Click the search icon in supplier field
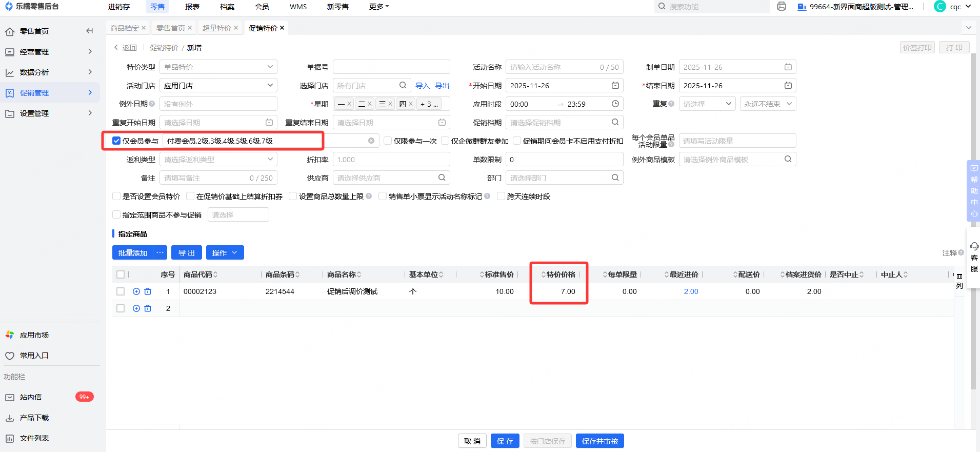Screen dimensions: 980x452 pyautogui.click(x=442, y=178)
